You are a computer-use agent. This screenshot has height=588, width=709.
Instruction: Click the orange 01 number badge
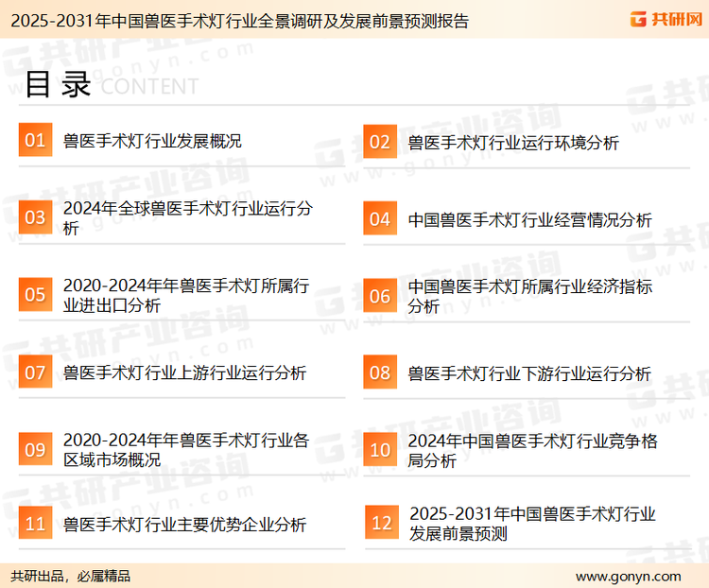pos(35,140)
